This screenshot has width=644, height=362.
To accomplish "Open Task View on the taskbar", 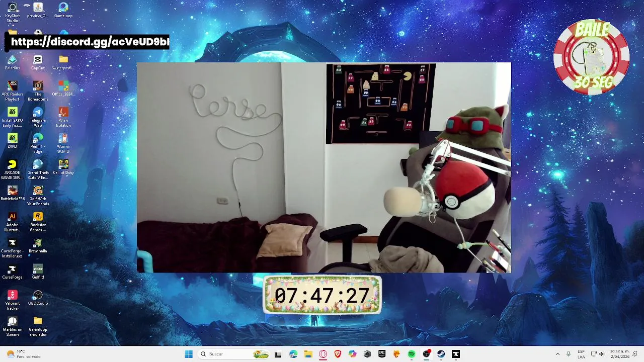I will [278, 354].
